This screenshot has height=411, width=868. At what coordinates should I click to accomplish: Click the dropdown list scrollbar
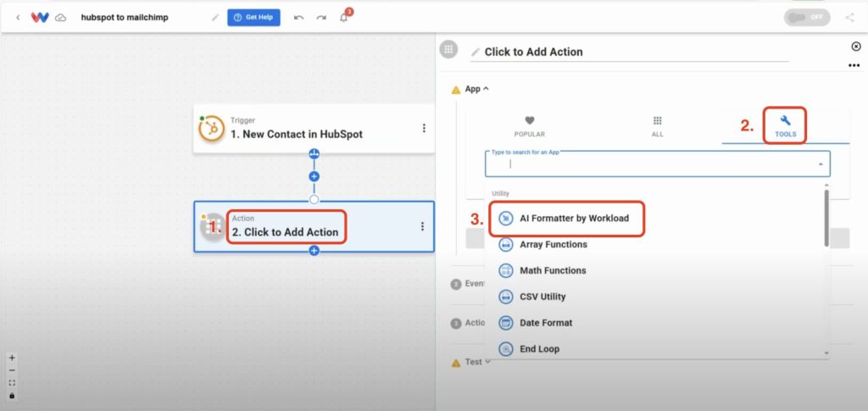(x=826, y=218)
